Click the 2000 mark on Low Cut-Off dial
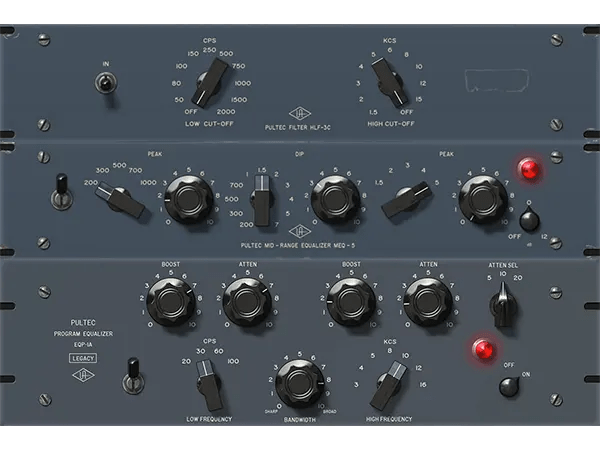600x450 pixels. click(x=226, y=112)
